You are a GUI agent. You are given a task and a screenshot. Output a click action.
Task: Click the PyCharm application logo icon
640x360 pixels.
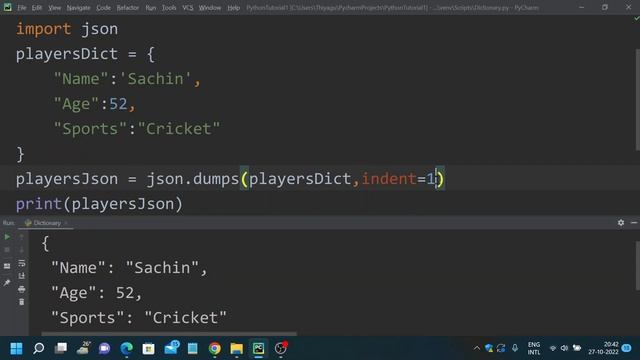tap(7, 7)
